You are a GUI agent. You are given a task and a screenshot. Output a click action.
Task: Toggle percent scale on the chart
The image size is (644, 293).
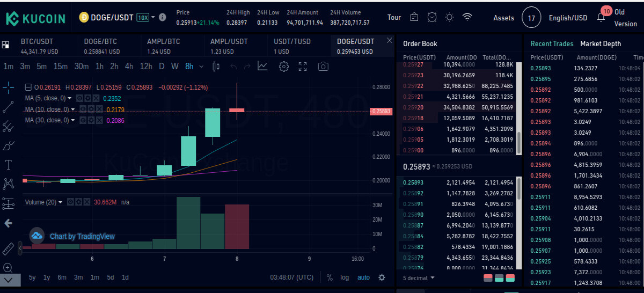coord(330,277)
